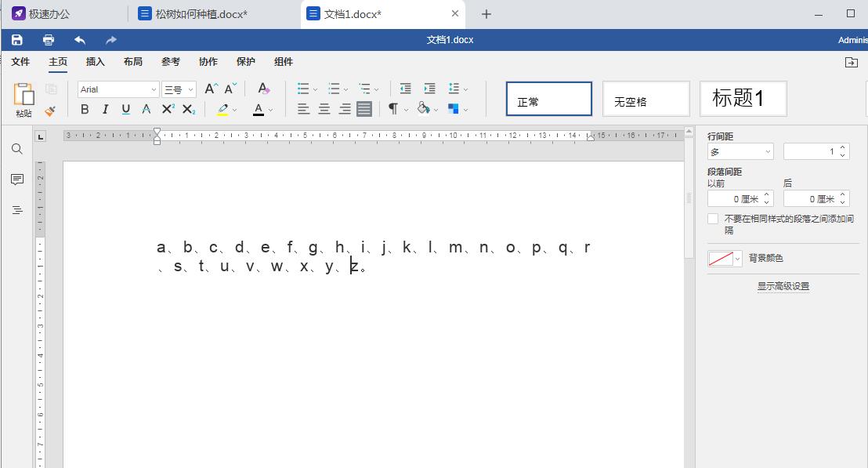Click the tab stop selector L icon
The width and height of the screenshot is (868, 468).
click(41, 136)
